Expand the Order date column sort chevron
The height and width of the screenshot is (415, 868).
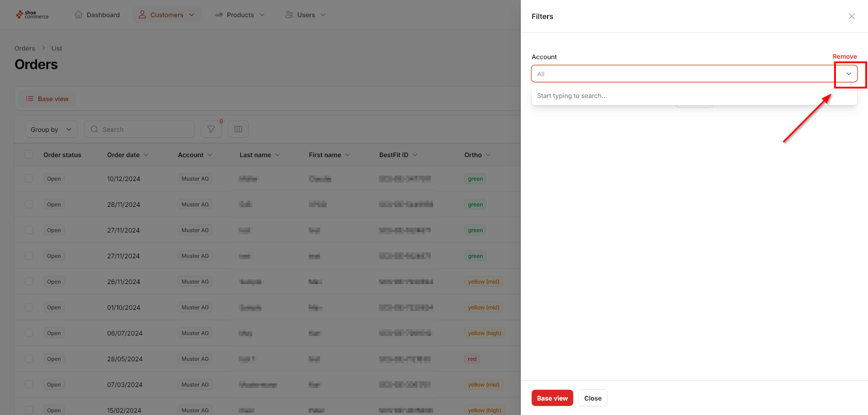coord(146,155)
